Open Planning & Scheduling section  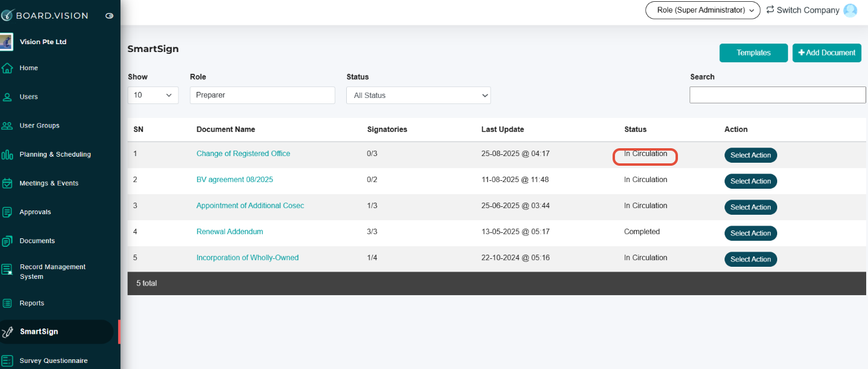pyautogui.click(x=55, y=155)
